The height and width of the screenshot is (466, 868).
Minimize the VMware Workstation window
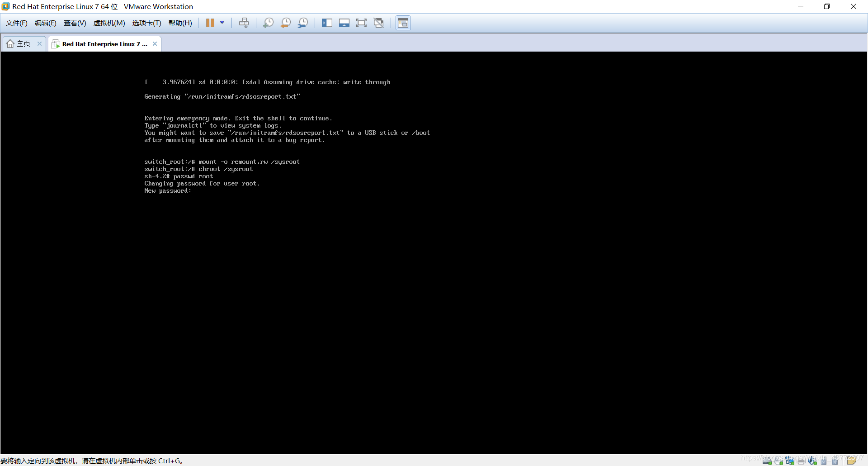pos(801,6)
